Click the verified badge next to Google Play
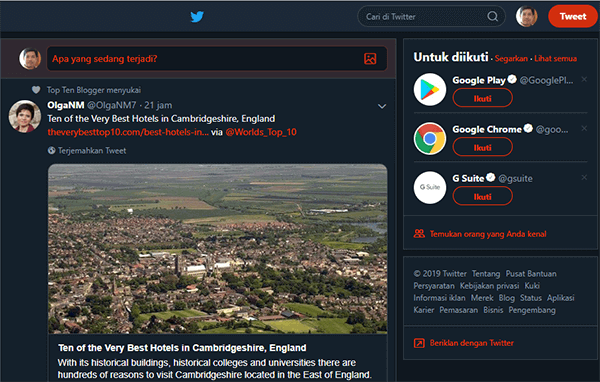 pos(512,79)
